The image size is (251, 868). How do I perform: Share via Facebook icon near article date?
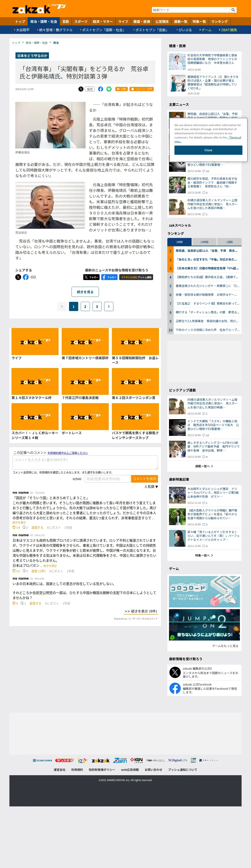(x=101, y=89)
